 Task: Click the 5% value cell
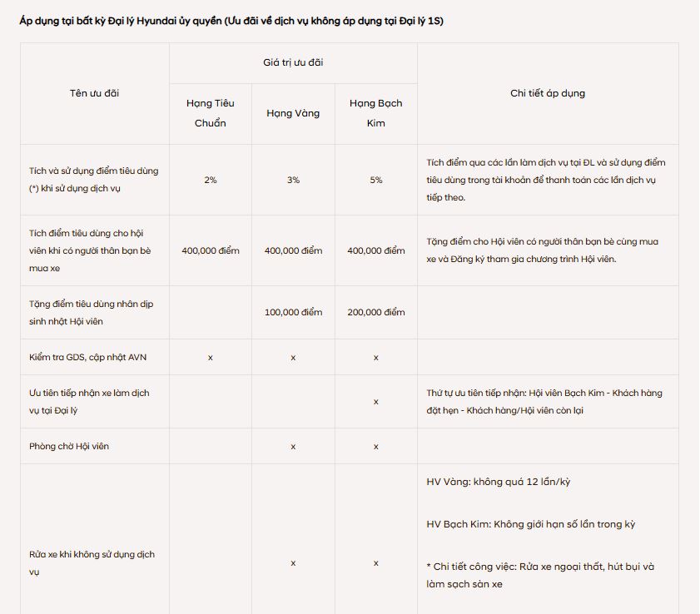click(x=375, y=180)
